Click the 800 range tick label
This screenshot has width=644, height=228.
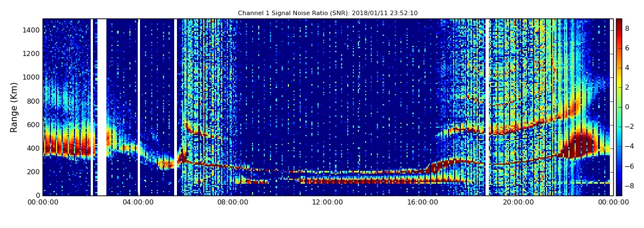pos(34,101)
